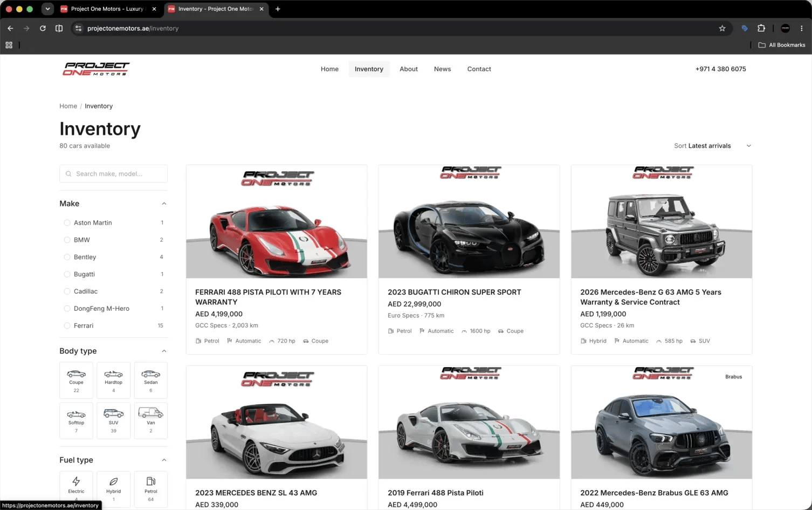Collapse the Make filter section
Viewport: 812px width, 510px height.
click(164, 203)
